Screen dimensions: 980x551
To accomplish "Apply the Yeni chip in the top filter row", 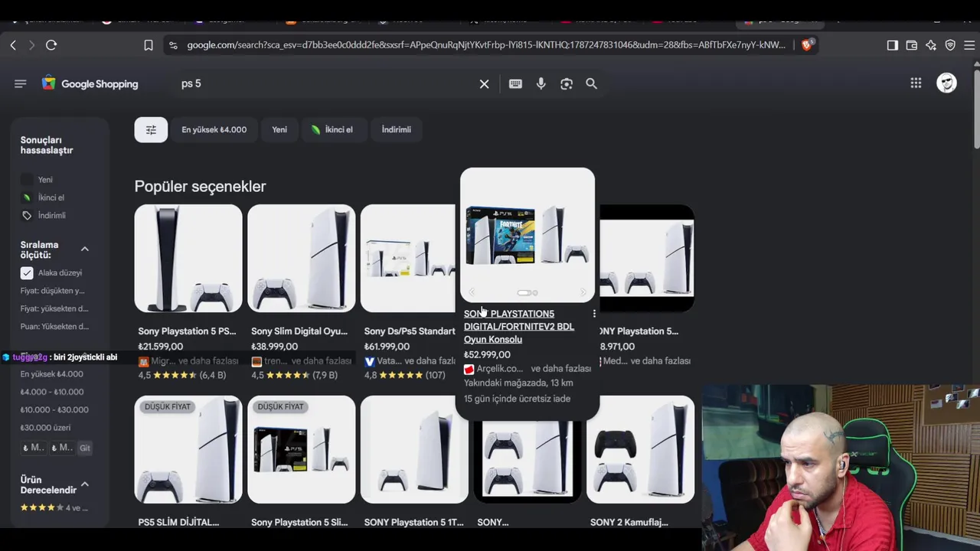I will point(279,129).
